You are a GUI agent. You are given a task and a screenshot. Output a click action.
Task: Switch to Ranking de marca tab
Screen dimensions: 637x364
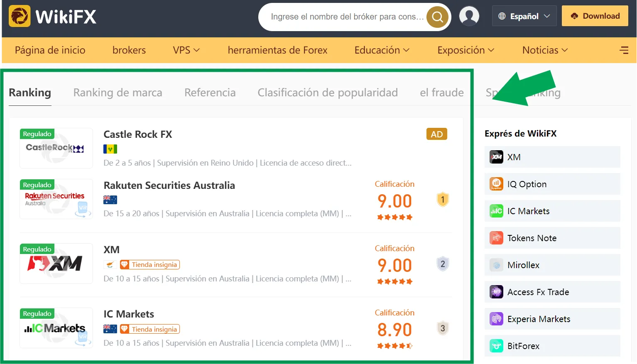pyautogui.click(x=118, y=93)
